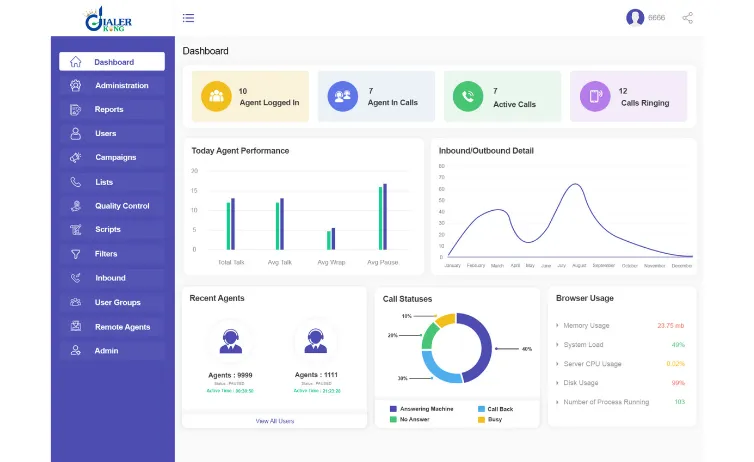Open the user avatar profile icon

[635, 18]
